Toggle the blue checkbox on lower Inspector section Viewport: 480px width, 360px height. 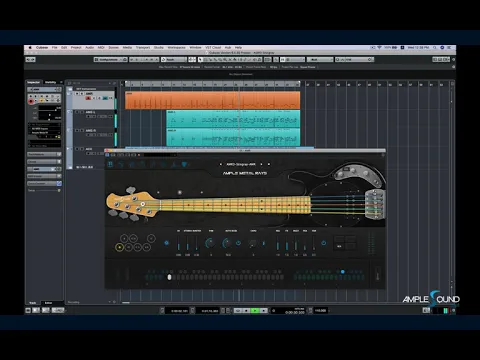59,183
